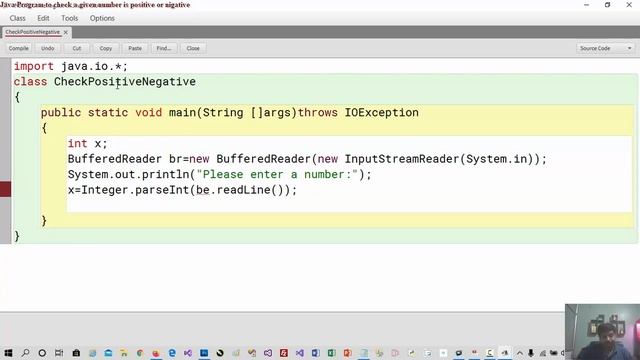Open the Edit menu
This screenshot has height=360, width=640.
(x=43, y=18)
